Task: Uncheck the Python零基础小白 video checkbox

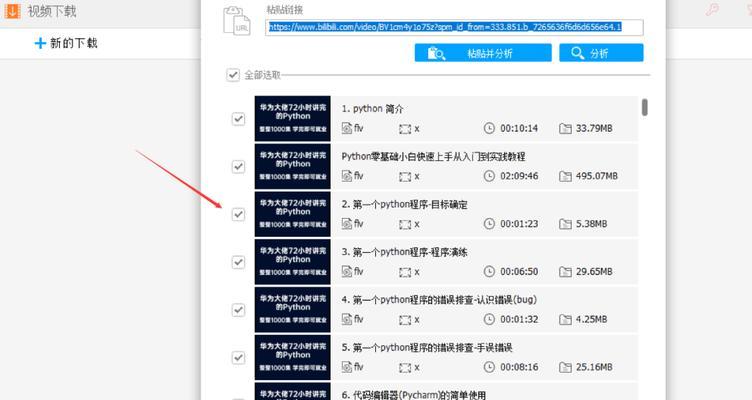Action: click(238, 166)
